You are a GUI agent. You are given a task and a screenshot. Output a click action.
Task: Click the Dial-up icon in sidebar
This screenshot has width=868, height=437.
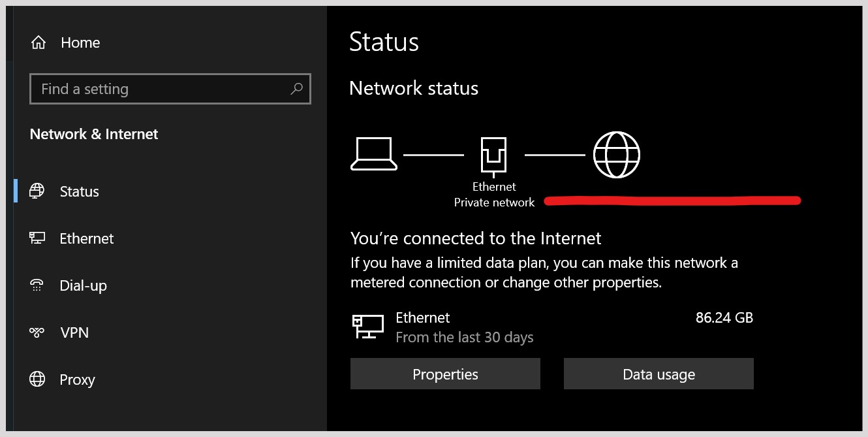[37, 285]
